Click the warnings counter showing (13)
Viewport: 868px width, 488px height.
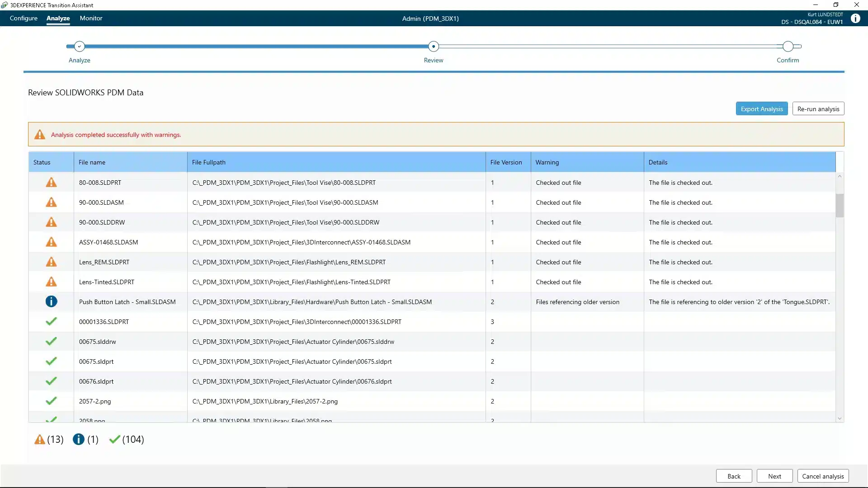pos(48,439)
